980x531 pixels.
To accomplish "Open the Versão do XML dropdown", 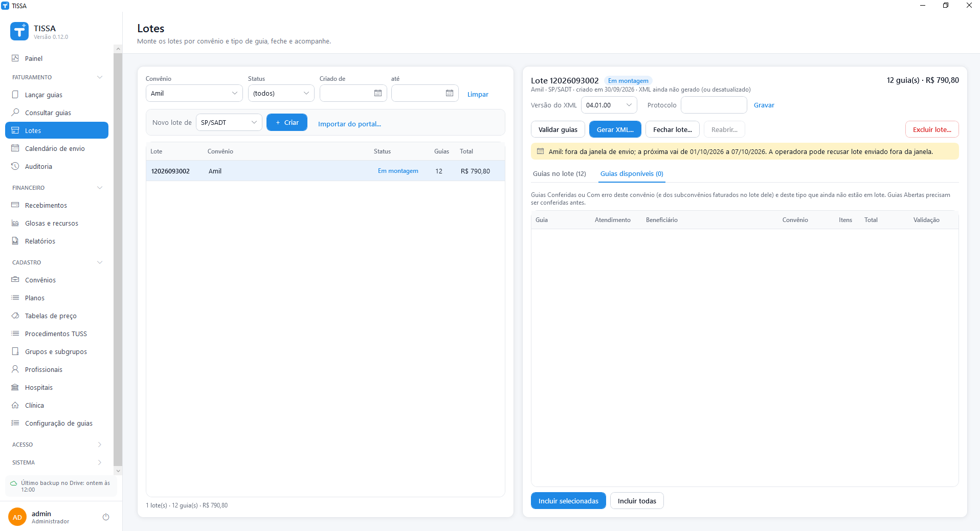I will (609, 105).
